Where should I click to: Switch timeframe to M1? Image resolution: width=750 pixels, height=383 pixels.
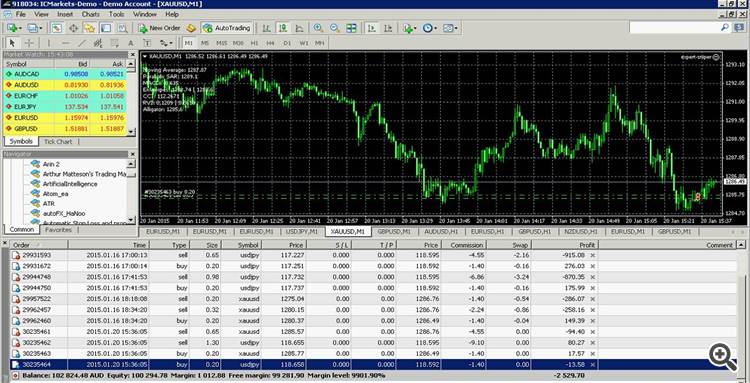[188, 43]
